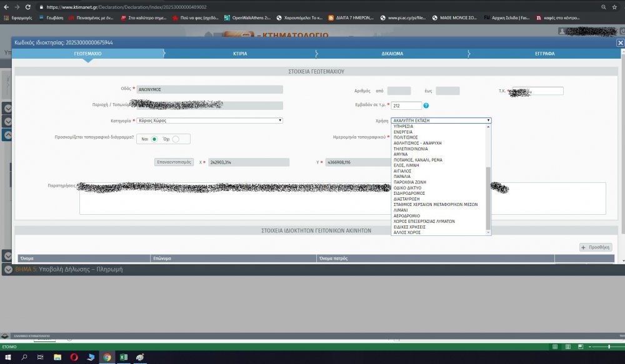
Task: Choose 'ΑΙΓΙΑΛΟΣ' from the usage list
Action: pyautogui.click(x=402, y=170)
